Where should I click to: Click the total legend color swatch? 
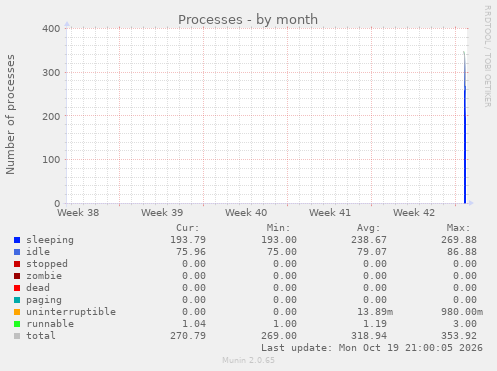tap(17, 336)
